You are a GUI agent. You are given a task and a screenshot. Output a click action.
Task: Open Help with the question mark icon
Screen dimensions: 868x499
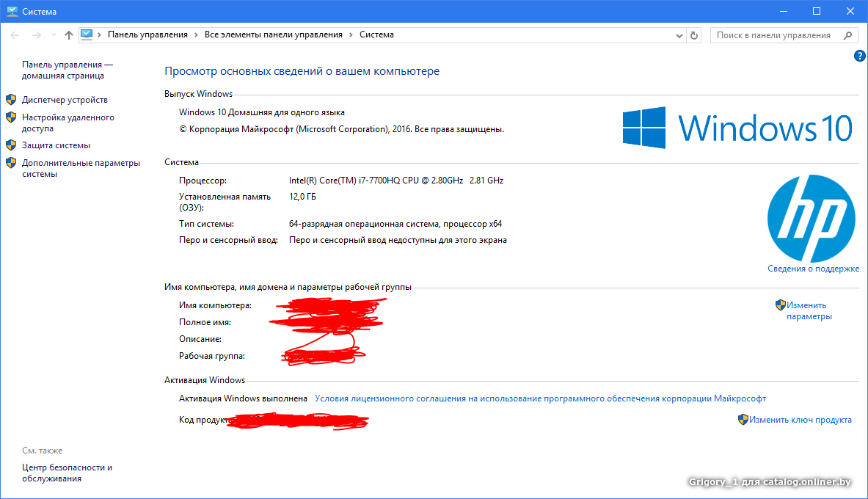coord(860,56)
